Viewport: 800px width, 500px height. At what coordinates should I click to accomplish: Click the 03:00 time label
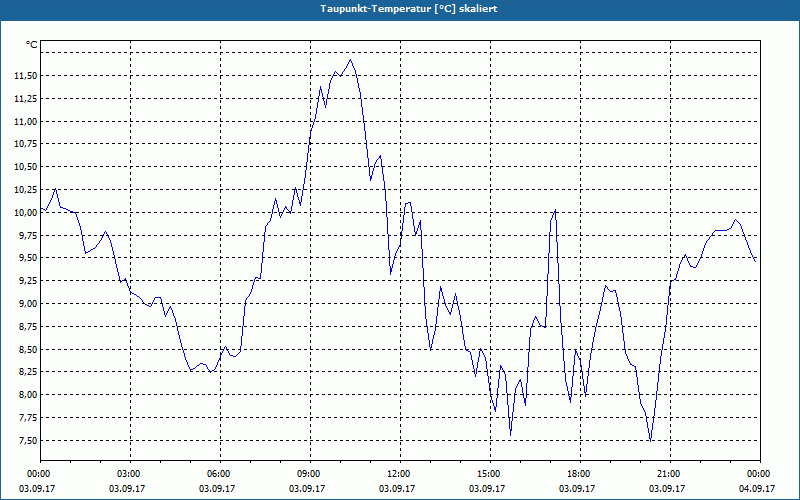click(x=130, y=474)
